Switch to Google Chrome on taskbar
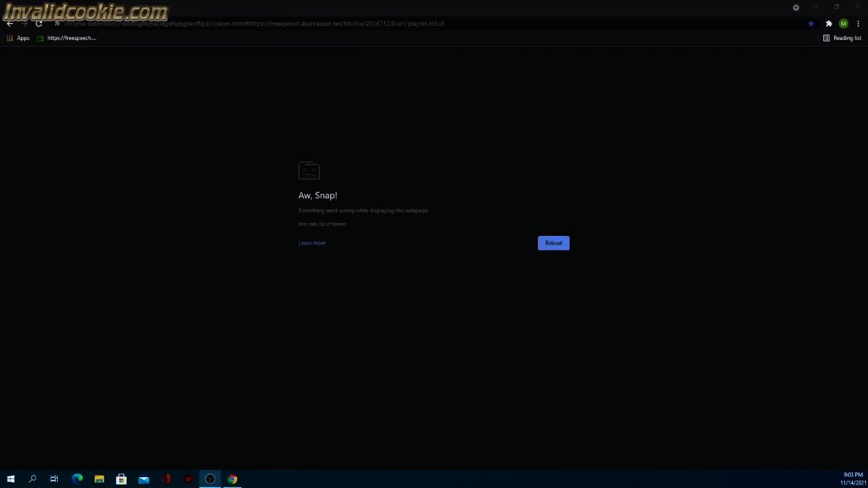 [233, 479]
